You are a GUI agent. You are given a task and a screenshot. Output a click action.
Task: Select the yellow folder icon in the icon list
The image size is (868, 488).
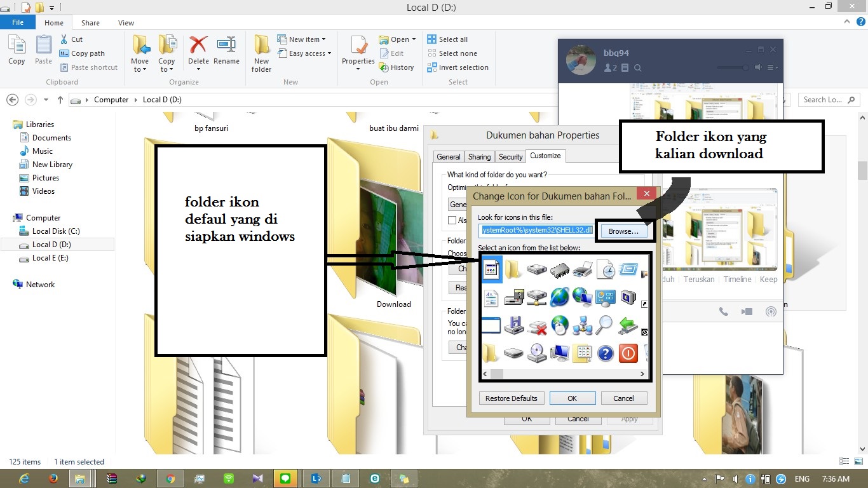tap(513, 269)
